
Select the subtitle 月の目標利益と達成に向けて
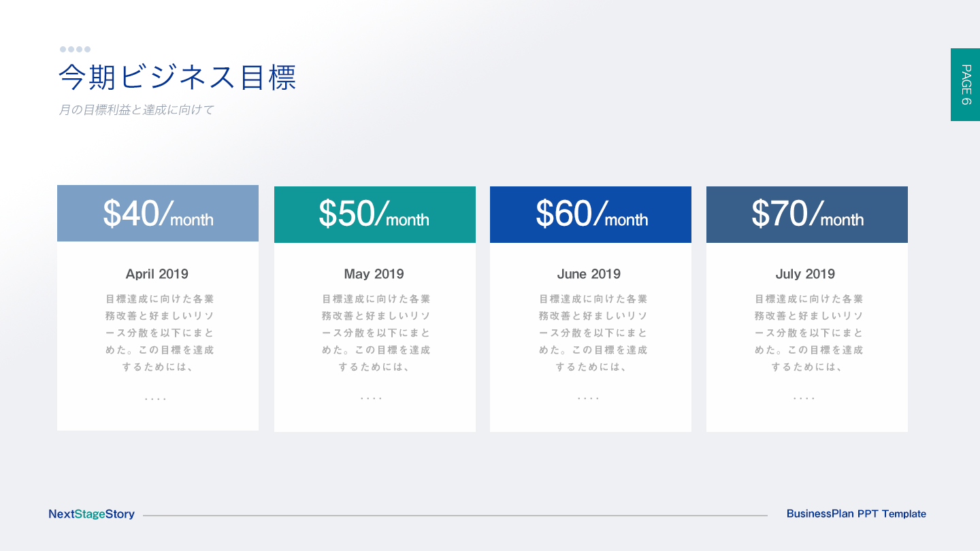(136, 110)
